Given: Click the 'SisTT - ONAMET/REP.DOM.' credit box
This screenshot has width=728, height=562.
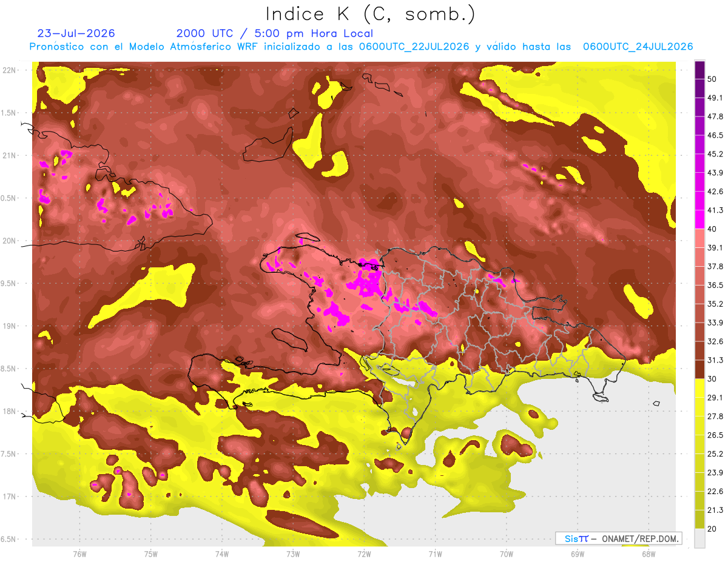Looking at the screenshot, I should [x=618, y=538].
